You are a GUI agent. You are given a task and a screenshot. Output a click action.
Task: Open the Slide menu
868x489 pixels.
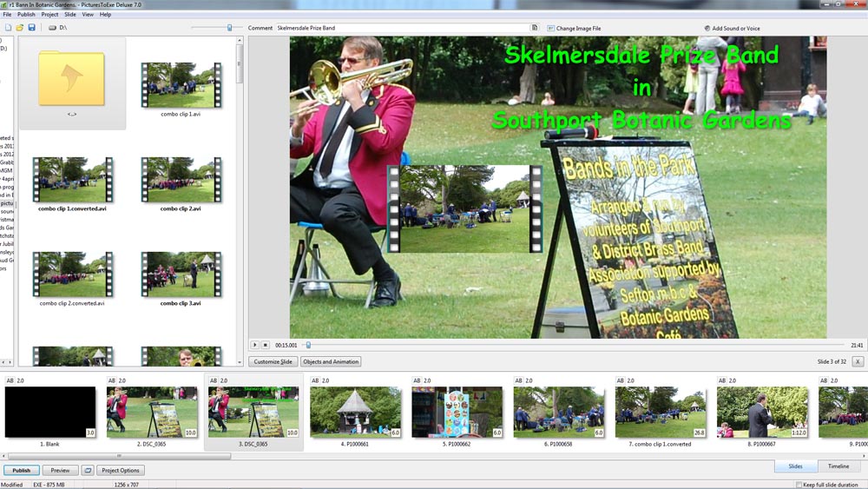coord(70,15)
